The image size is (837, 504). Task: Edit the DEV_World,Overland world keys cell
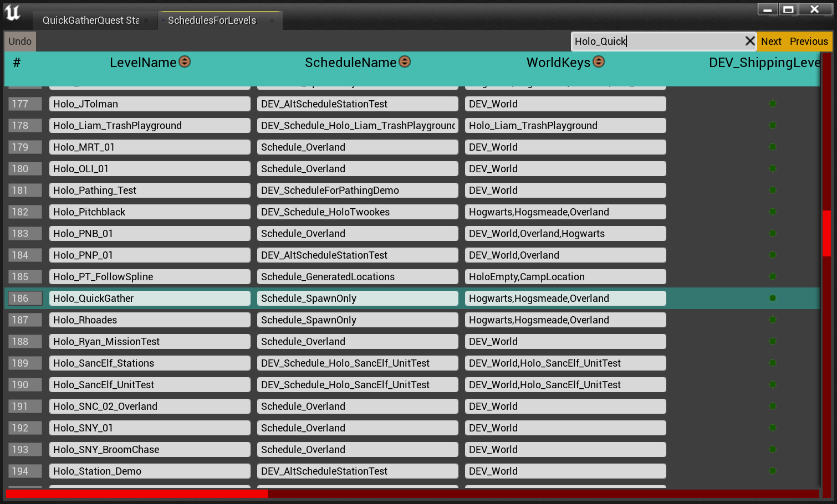tap(565, 255)
